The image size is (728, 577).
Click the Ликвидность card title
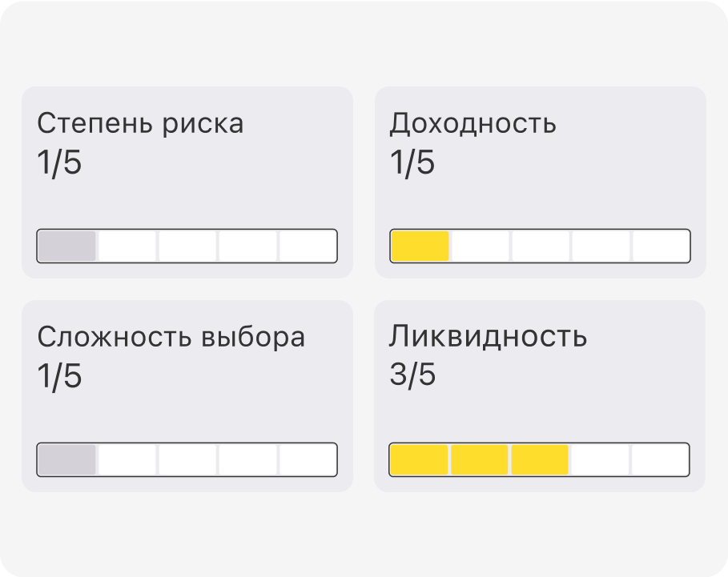click(x=488, y=336)
